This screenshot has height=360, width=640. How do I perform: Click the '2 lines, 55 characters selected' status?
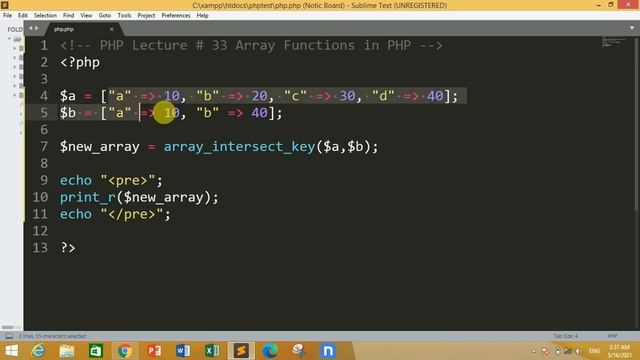(x=52, y=336)
